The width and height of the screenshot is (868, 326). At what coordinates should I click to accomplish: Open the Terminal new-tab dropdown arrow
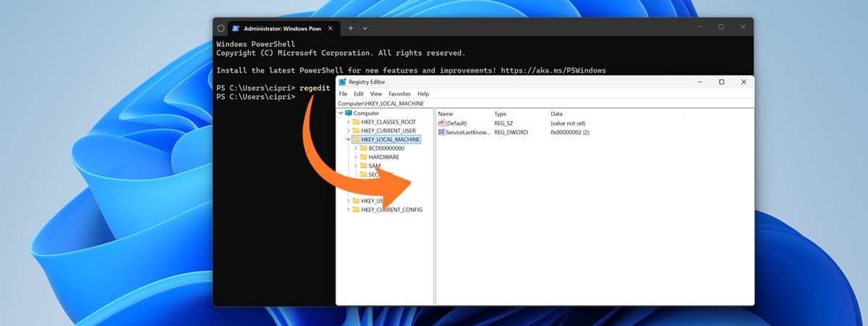coord(365,28)
